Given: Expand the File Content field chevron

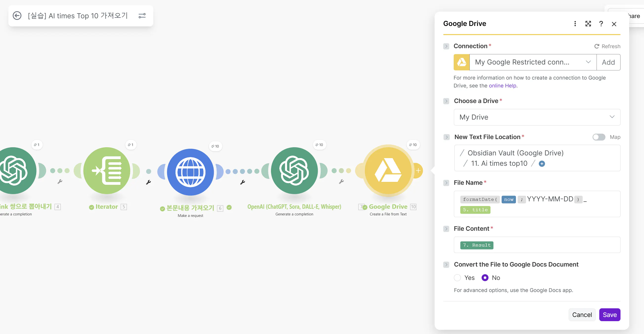Looking at the screenshot, I should tap(446, 229).
